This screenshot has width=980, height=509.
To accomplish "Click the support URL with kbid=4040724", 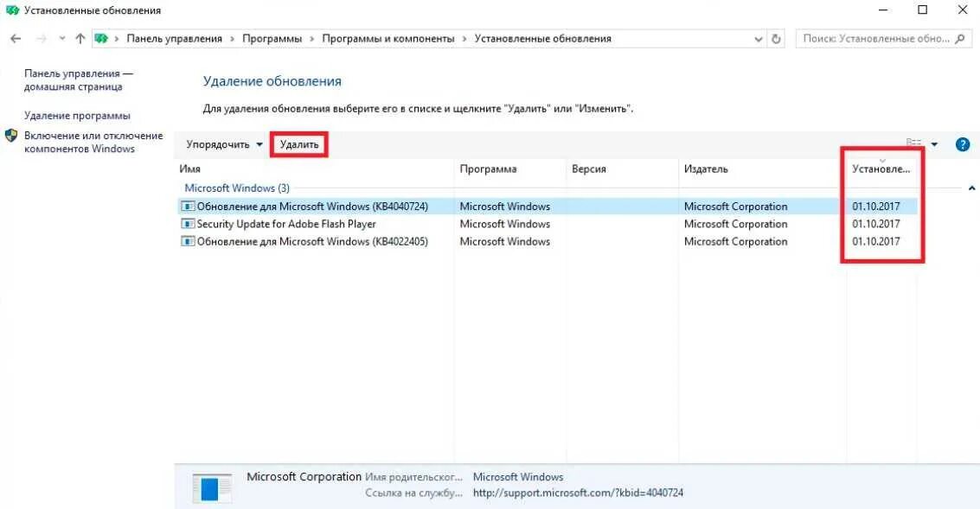I will (x=578, y=493).
